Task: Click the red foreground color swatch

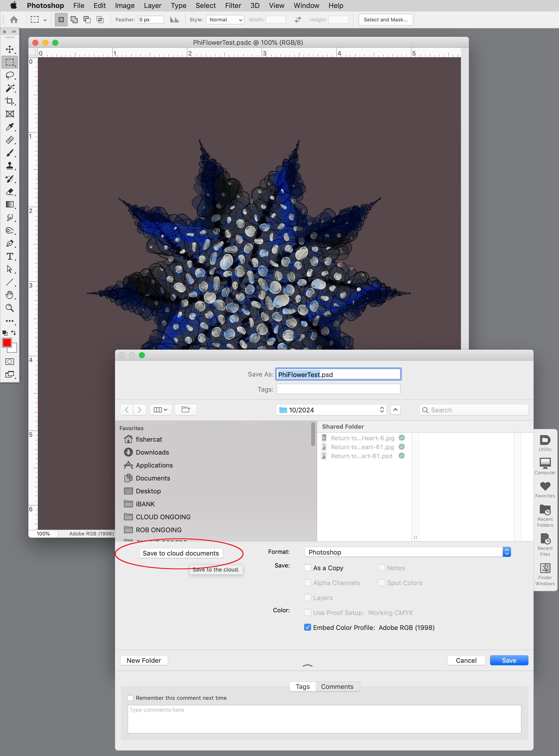Action: coord(7,343)
